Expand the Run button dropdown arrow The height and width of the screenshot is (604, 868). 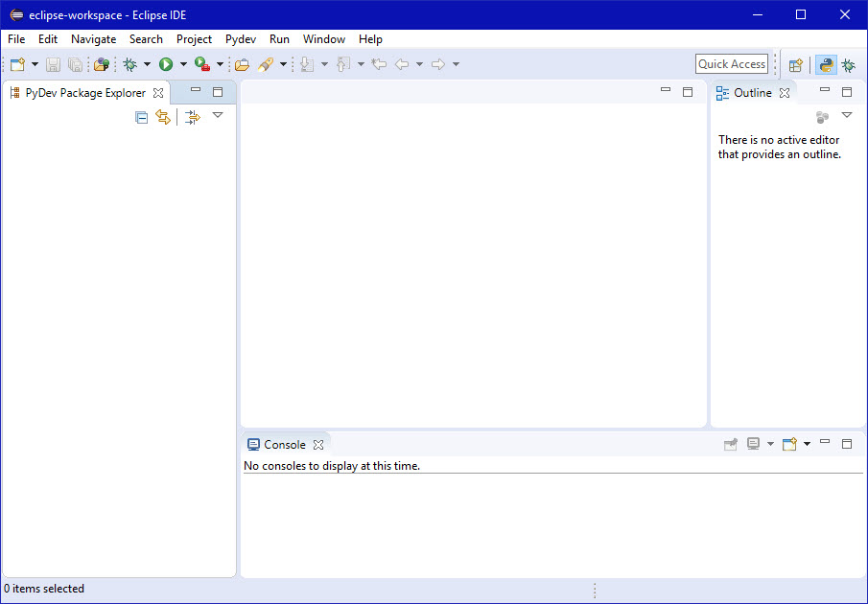[183, 64]
